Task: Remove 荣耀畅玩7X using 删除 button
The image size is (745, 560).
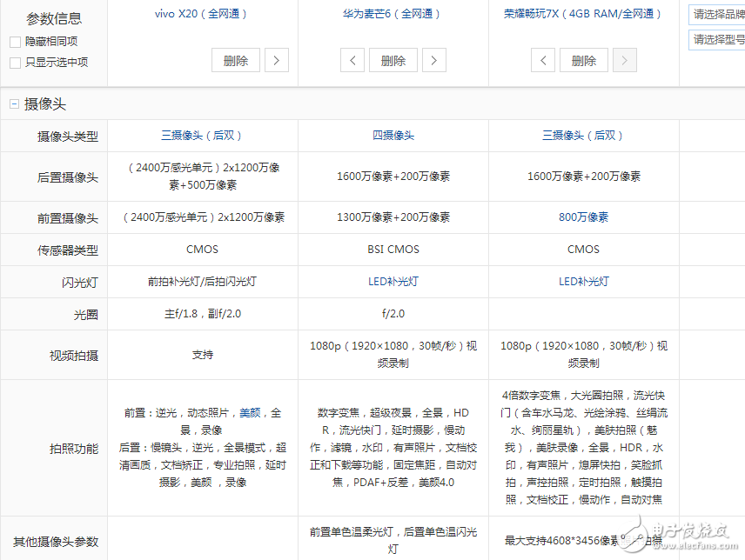Action: pos(583,60)
